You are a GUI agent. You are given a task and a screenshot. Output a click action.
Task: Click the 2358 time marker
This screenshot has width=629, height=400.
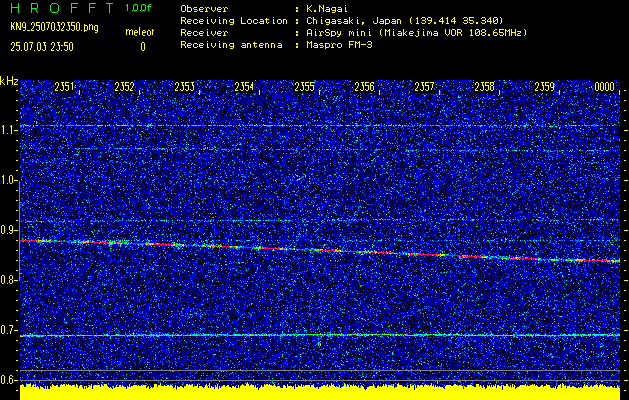(484, 87)
